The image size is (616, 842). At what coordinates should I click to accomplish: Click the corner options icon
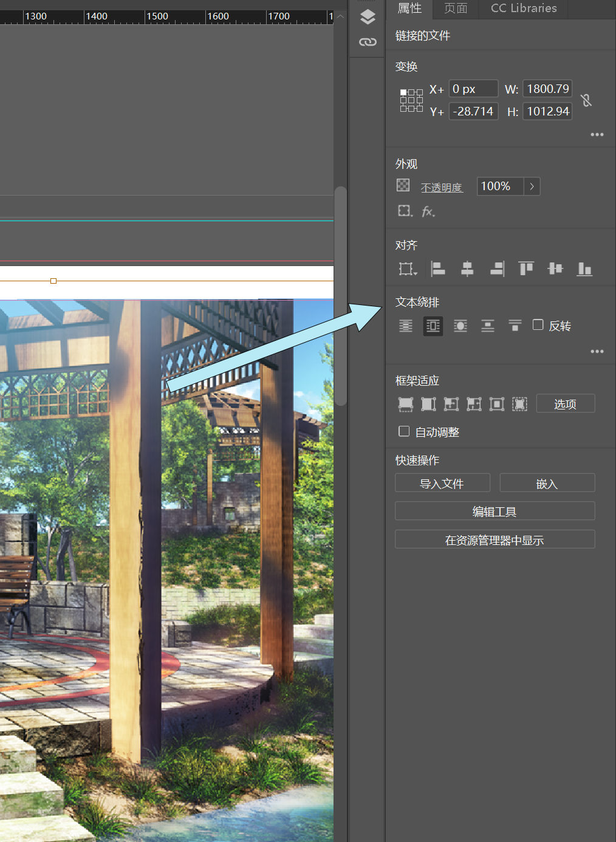(405, 211)
